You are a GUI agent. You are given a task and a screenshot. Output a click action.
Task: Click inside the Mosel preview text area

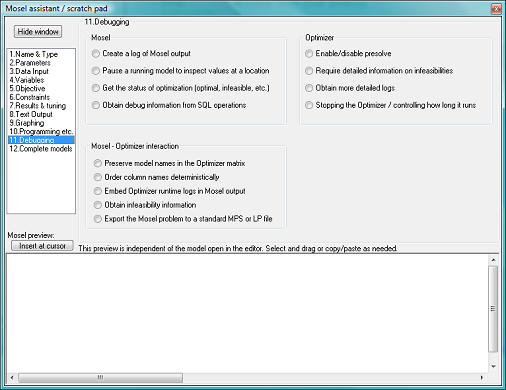(x=247, y=313)
